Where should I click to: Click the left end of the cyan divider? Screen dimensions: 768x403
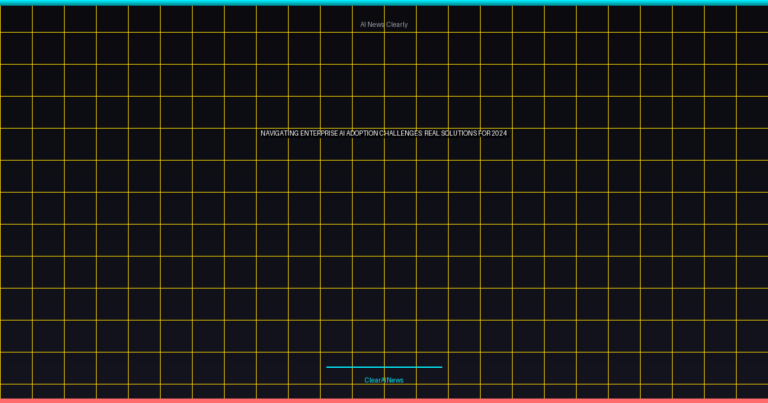328,367
